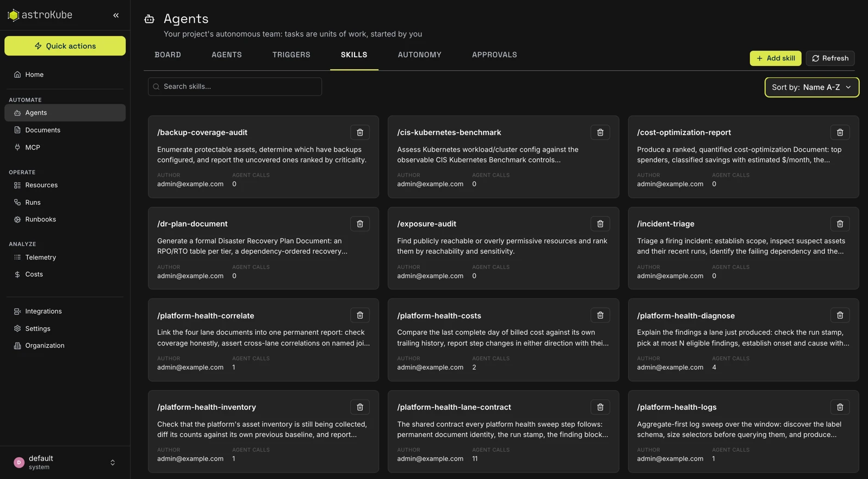Delete the /platform-health-inventory skill

tap(360, 407)
